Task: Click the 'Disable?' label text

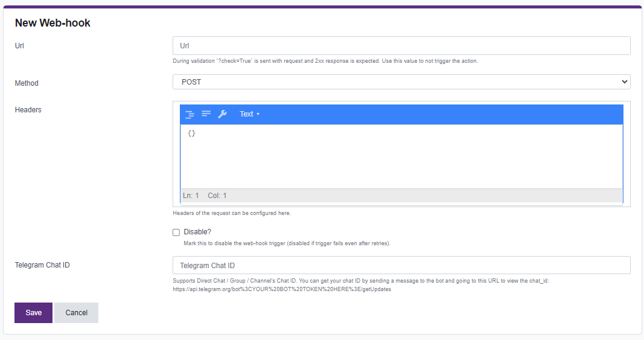Action: 197,232
